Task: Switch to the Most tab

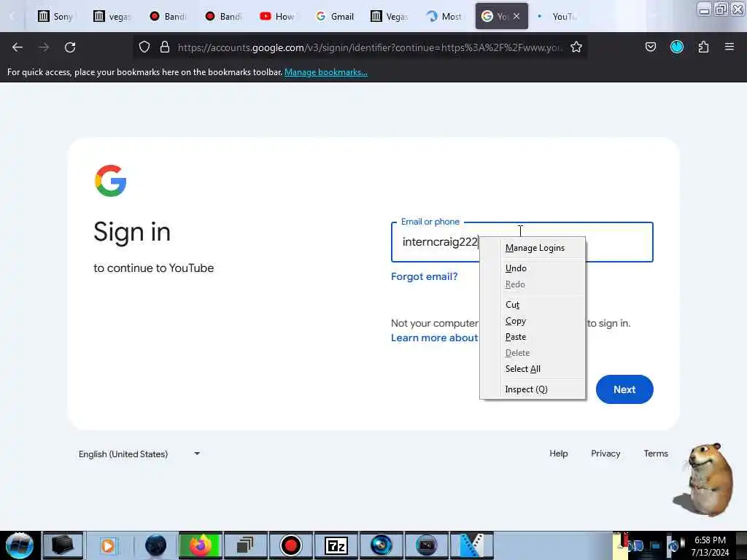Action: tap(445, 17)
